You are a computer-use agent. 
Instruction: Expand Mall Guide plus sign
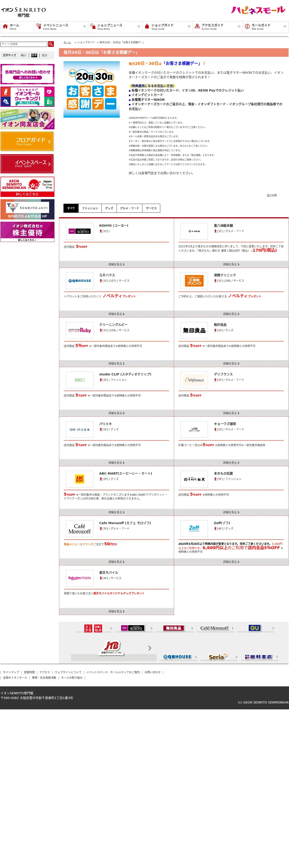click(x=285, y=27)
